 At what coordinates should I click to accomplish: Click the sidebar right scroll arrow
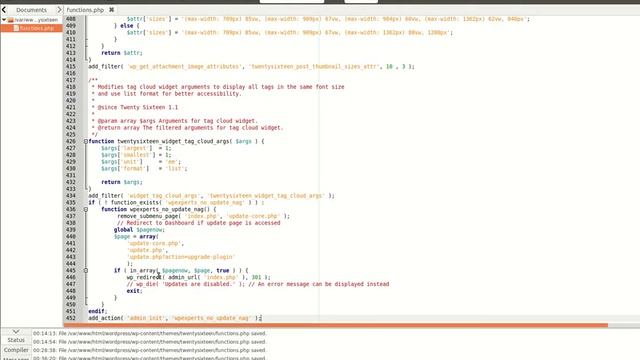click(x=59, y=9)
